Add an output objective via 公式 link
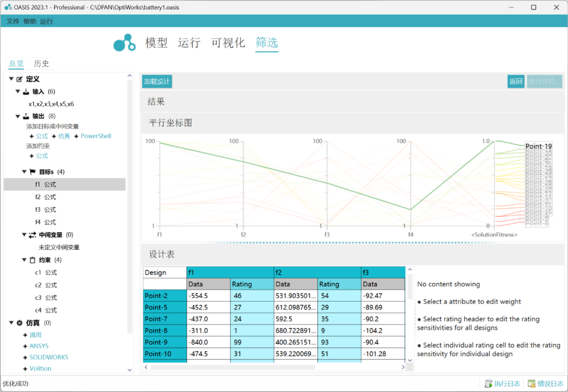 [x=42, y=136]
